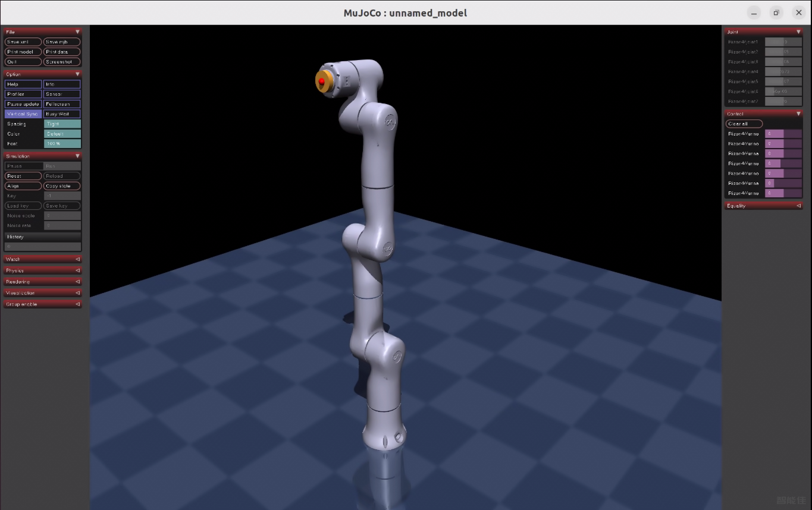Screen dimensions: 812x510
Task: Select Pause in the Simulation section
Action: click(x=24, y=166)
